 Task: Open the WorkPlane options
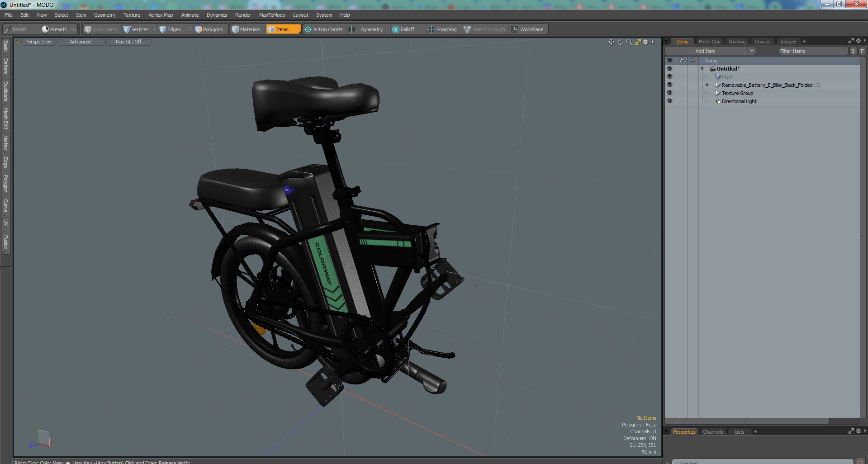coord(528,29)
